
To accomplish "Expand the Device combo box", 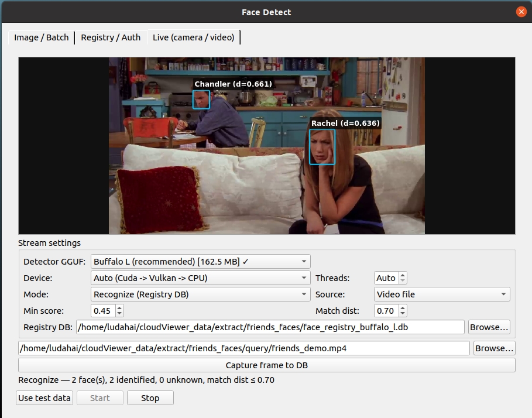I will coord(201,278).
